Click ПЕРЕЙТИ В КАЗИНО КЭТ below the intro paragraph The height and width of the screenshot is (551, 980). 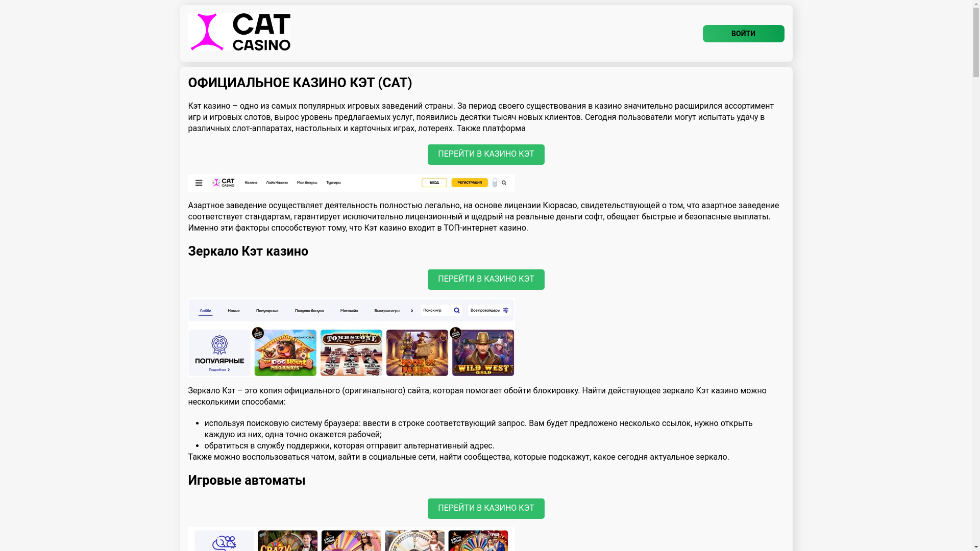[486, 155]
